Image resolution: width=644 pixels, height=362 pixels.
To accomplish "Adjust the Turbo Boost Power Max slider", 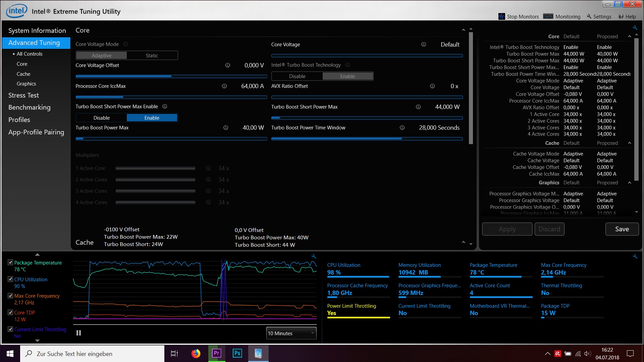I will [171, 138].
